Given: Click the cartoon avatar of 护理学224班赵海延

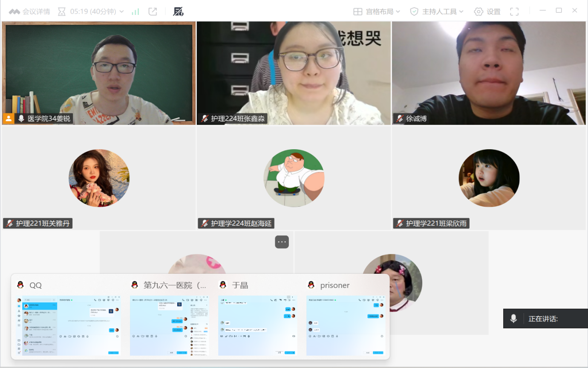Looking at the screenshot, I should (x=294, y=178).
